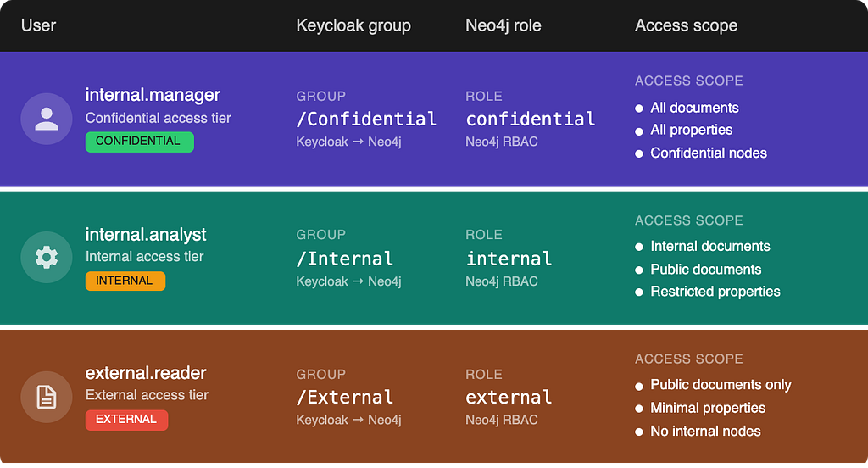Click 'Neo4j RBAC' in the internal.analyst row
The width and height of the screenshot is (868, 468).
pos(502,281)
